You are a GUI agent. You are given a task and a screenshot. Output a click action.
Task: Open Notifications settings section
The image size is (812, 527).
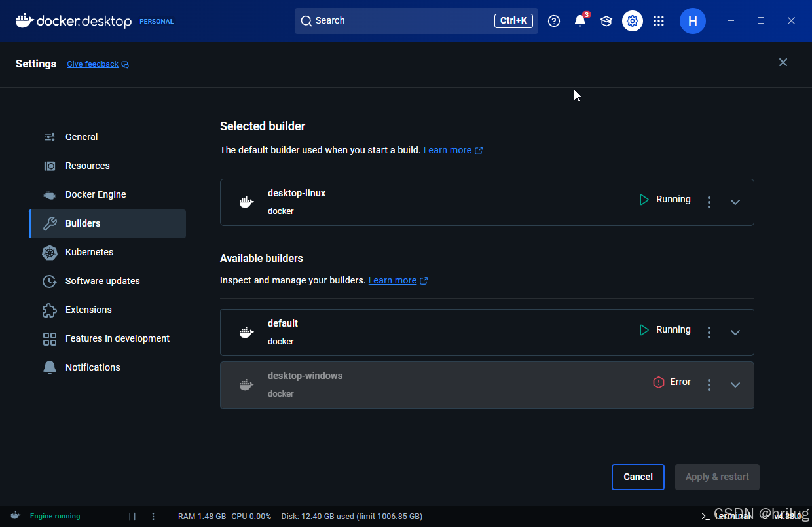pyautogui.click(x=107, y=367)
